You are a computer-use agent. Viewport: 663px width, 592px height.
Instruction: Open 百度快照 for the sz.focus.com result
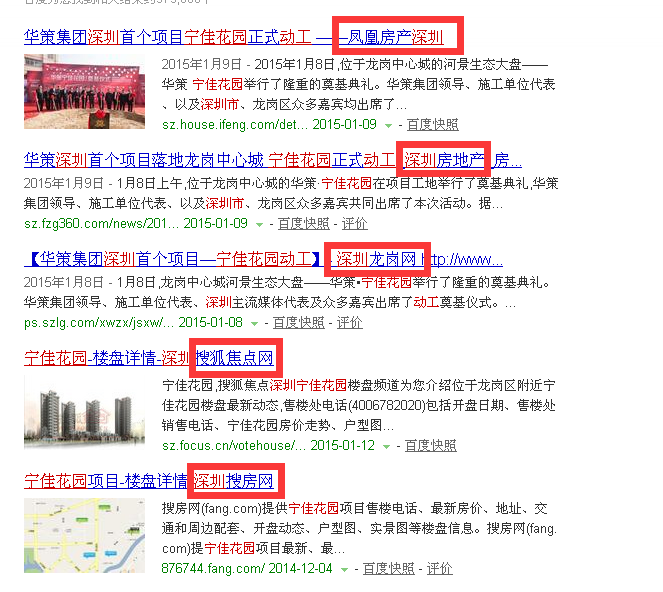point(432,446)
